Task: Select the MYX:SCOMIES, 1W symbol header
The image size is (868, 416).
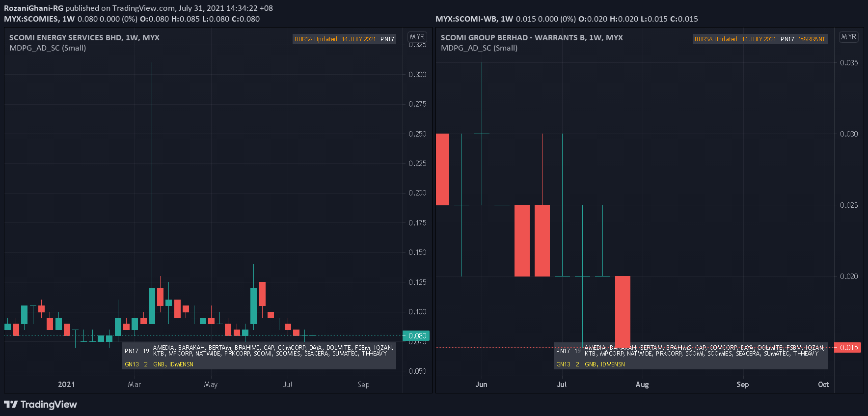Action: click(x=39, y=19)
